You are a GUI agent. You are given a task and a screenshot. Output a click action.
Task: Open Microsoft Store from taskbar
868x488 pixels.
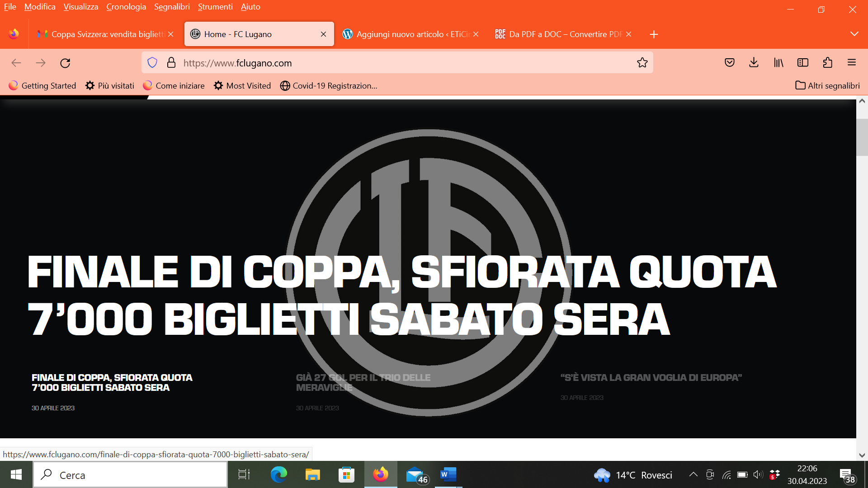pos(346,474)
